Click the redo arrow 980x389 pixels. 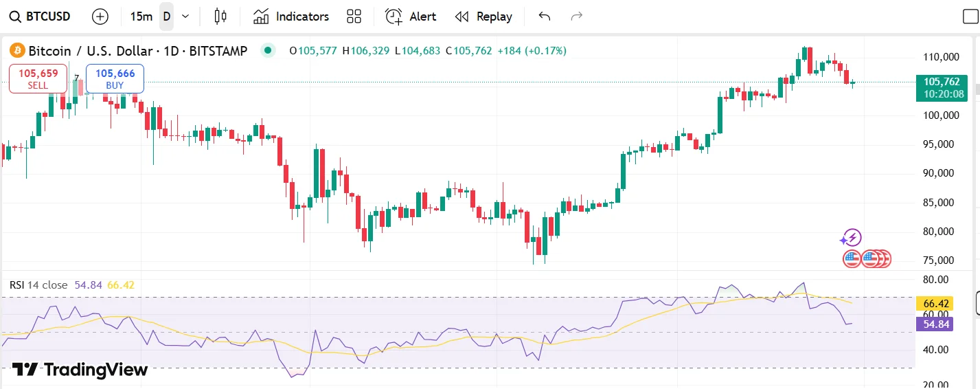[x=577, y=16]
